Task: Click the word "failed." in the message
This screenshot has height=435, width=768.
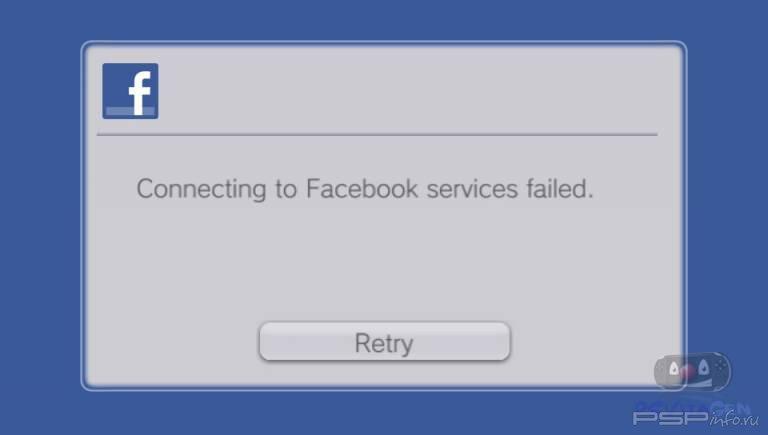Action: coord(560,189)
